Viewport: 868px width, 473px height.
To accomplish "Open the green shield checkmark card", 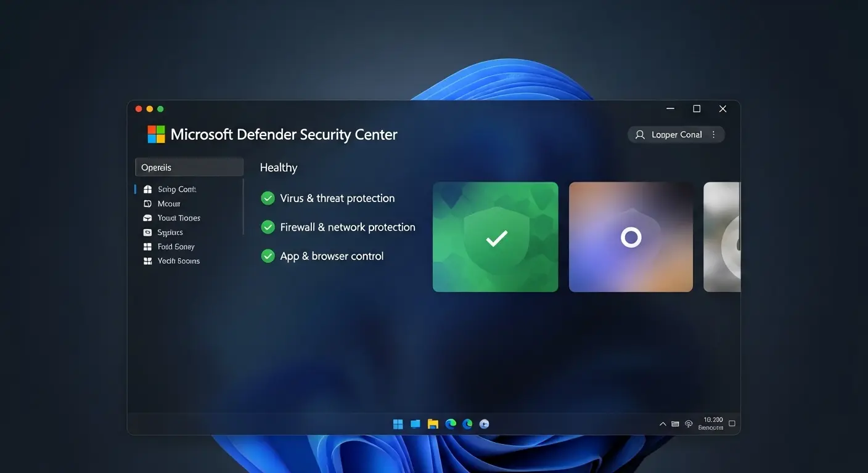I will [x=496, y=236].
